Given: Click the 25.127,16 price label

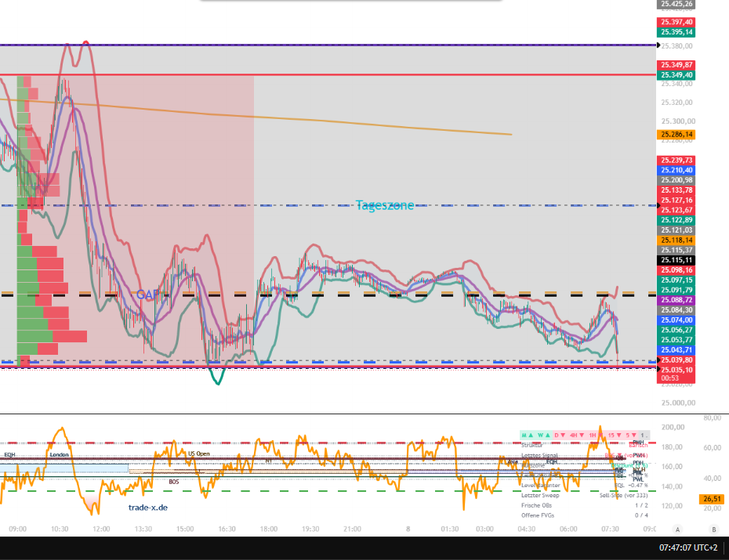Looking at the screenshot, I should pyautogui.click(x=676, y=201).
